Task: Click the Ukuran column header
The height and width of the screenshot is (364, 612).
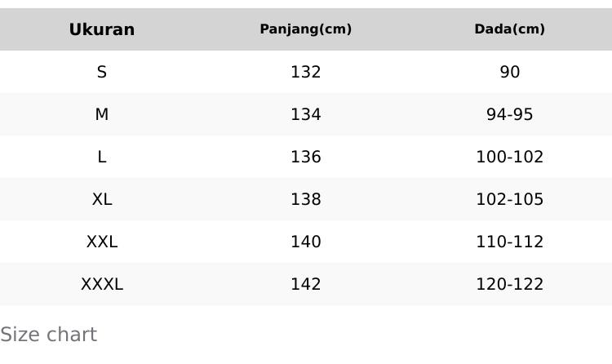Action: (x=102, y=29)
